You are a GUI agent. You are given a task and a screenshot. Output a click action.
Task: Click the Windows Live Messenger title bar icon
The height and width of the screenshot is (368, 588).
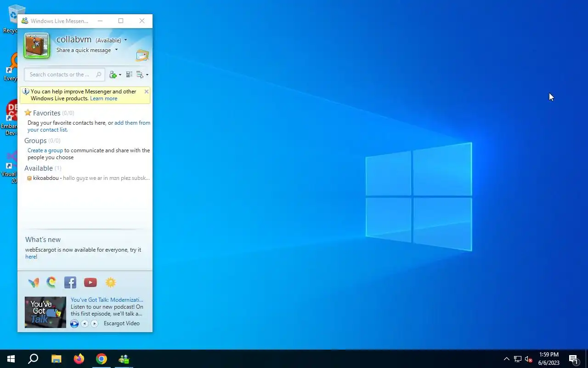(25, 21)
